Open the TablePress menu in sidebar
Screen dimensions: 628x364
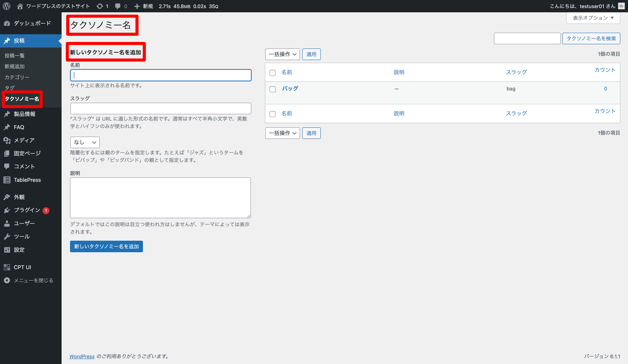click(x=27, y=180)
